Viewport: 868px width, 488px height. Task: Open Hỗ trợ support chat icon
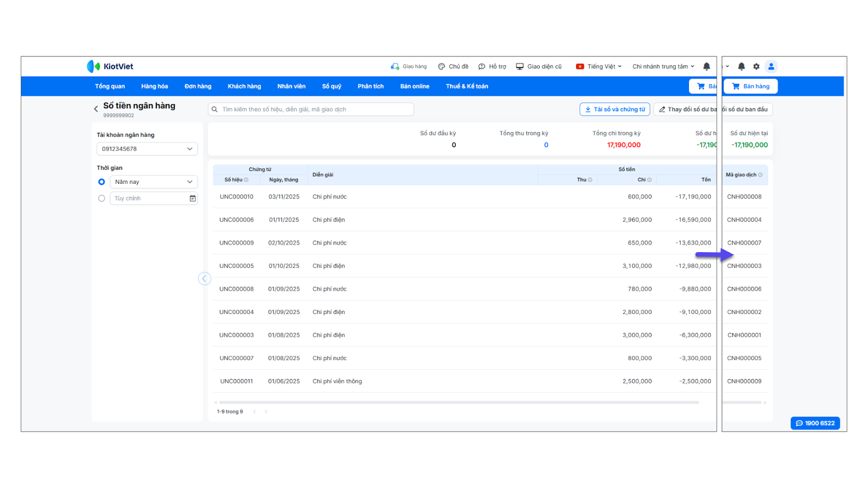tap(482, 67)
